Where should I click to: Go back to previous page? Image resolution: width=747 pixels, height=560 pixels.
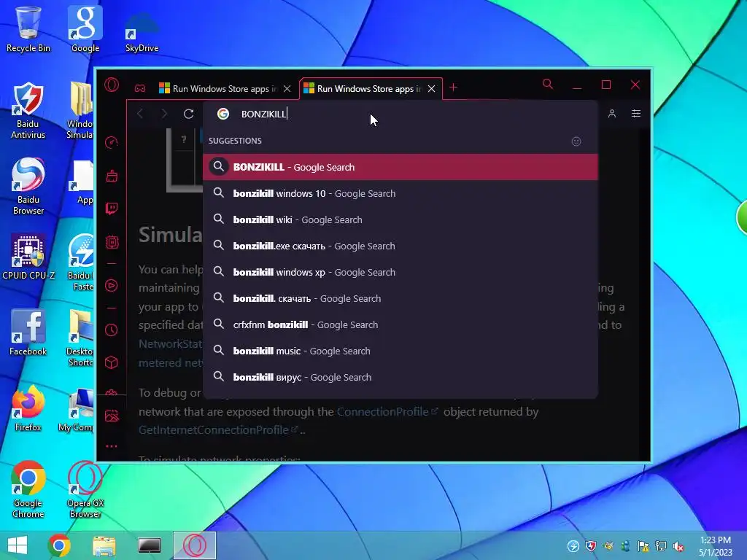(140, 114)
